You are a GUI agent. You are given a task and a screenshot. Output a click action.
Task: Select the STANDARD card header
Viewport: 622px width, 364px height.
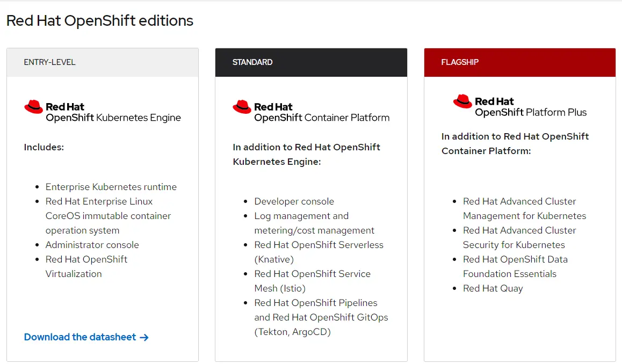pos(311,62)
